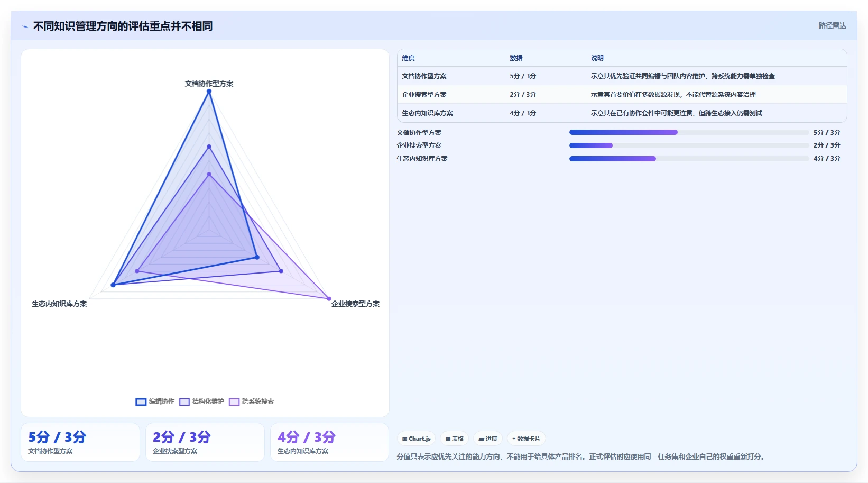
Task: Click the radar point next to 企业搜索型方案 label
Action: (329, 299)
